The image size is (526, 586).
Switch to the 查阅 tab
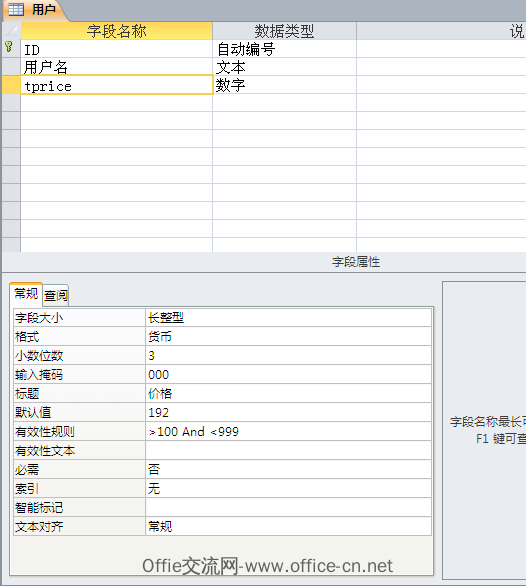[x=56, y=295]
